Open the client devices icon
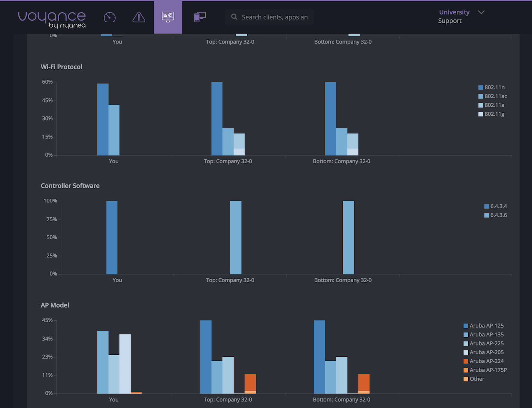This screenshot has width=532, height=408. click(x=200, y=17)
